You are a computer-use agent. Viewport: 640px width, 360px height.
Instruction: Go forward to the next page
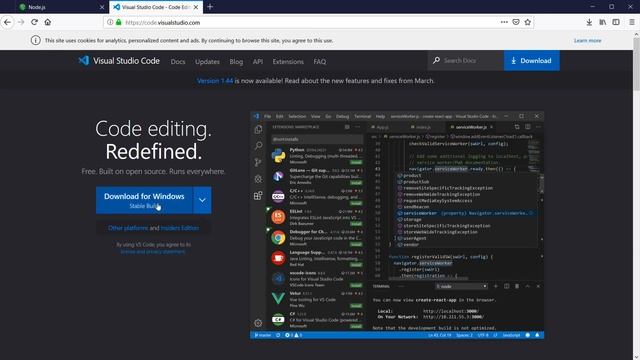pyautogui.click(x=21, y=22)
